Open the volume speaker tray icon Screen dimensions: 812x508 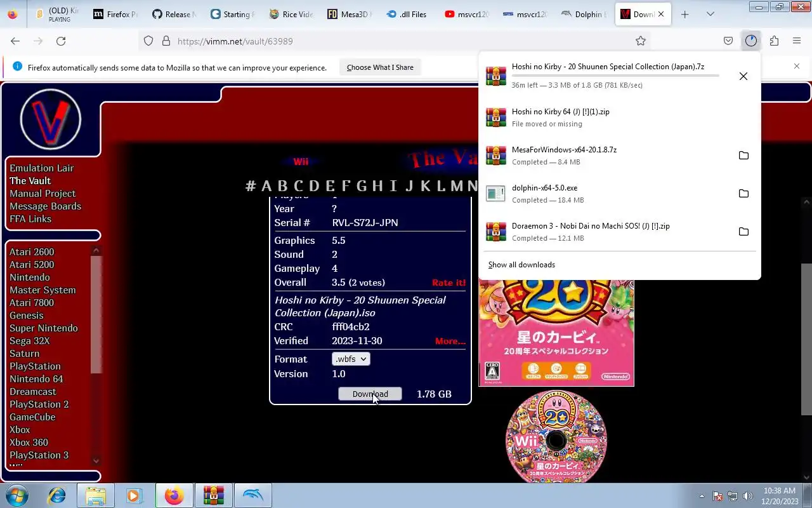pos(747,496)
